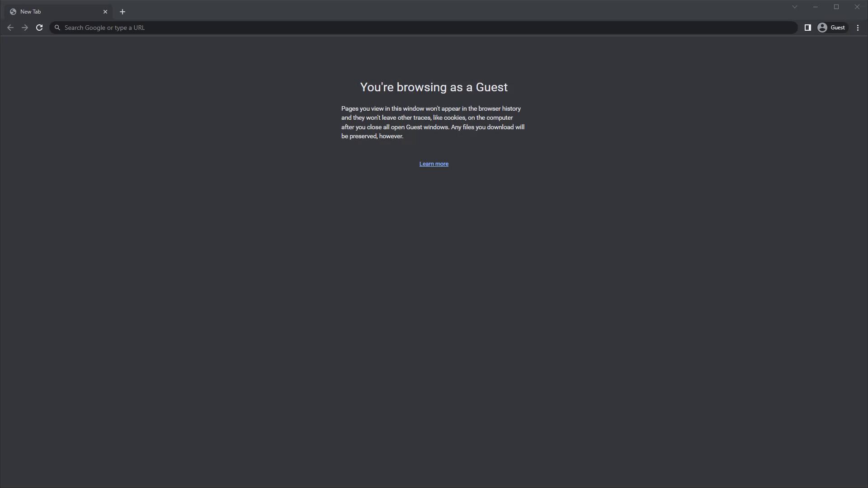The width and height of the screenshot is (868, 488).
Task: Click the magnifier icon in the address bar
Action: [x=57, y=28]
